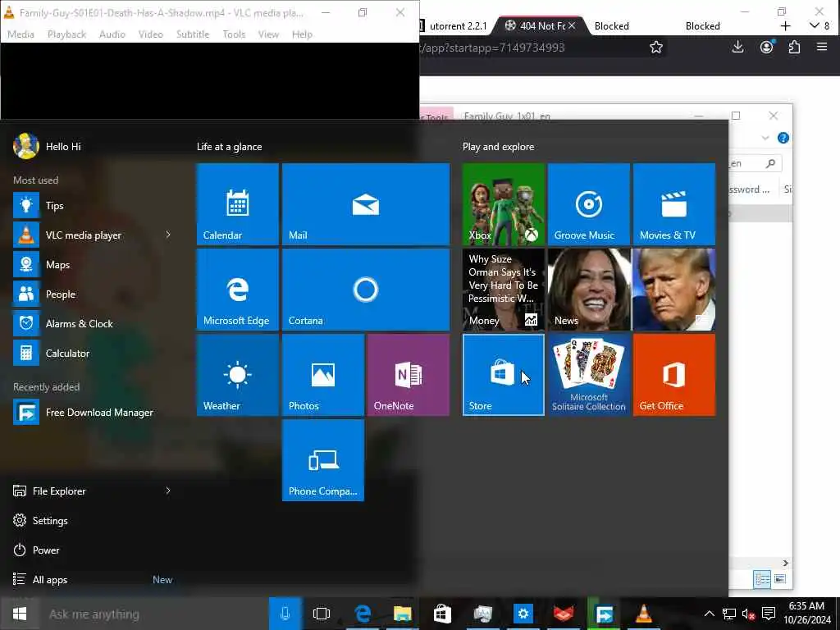Open VLC Help menu
840x630 pixels.
pos(302,34)
